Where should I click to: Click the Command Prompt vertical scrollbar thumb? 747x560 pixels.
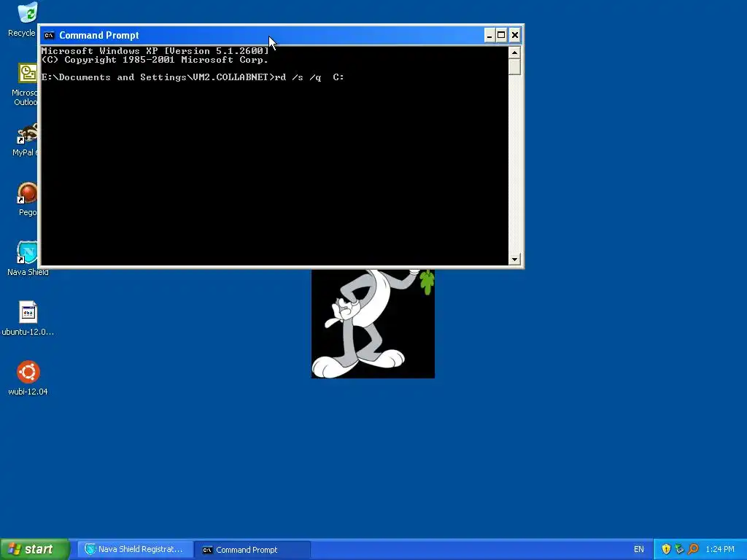point(514,66)
